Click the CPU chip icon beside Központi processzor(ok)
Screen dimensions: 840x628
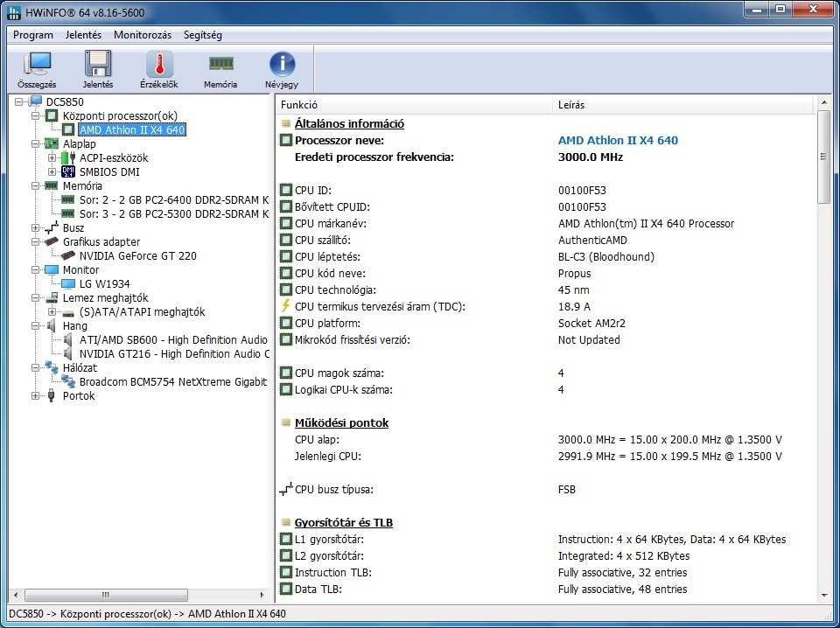click(x=52, y=115)
